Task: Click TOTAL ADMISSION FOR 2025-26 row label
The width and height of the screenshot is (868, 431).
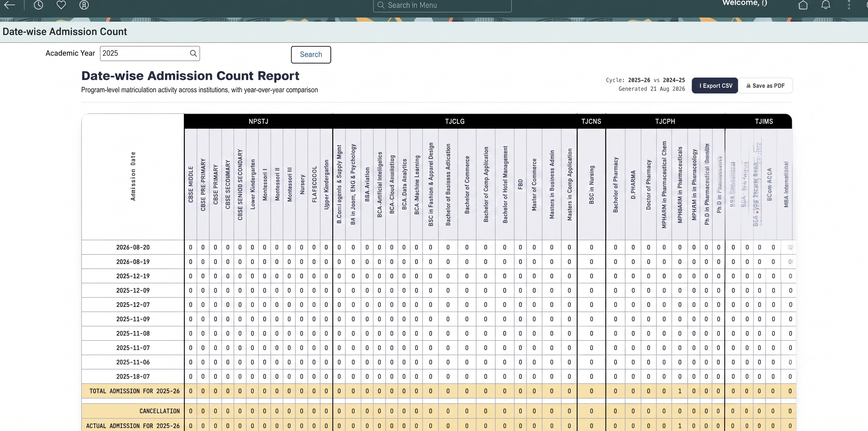Action: pyautogui.click(x=134, y=391)
